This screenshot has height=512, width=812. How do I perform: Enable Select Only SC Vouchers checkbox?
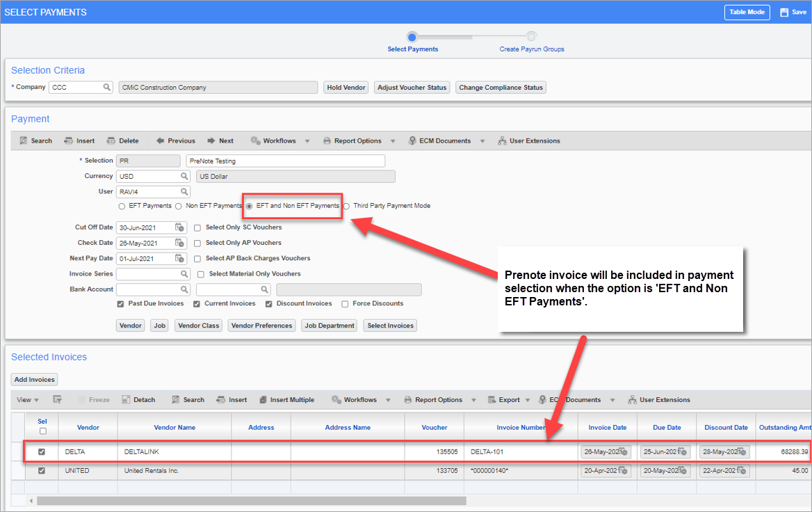pos(197,227)
